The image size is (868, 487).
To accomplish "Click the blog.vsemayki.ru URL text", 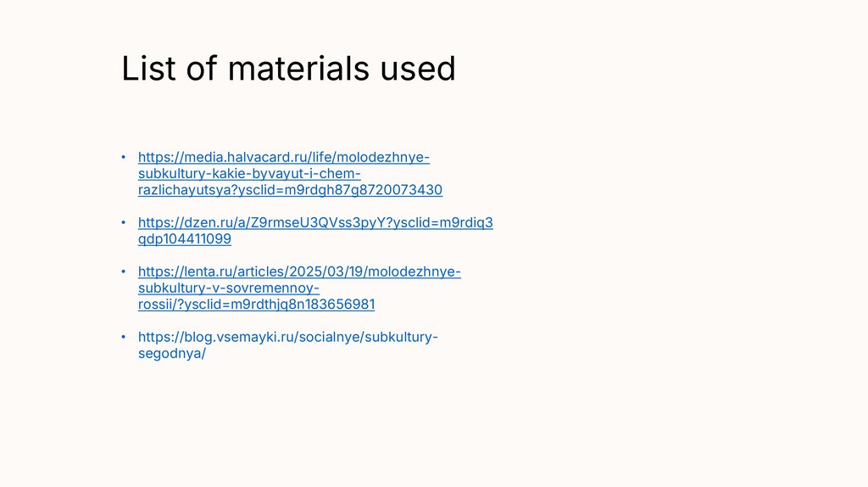I will coord(287,337).
